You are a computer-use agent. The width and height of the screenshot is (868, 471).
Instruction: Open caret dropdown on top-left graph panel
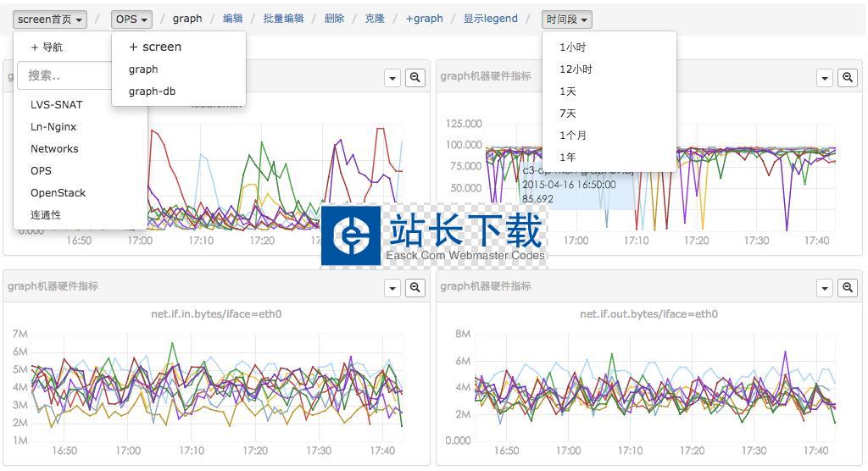(392, 78)
